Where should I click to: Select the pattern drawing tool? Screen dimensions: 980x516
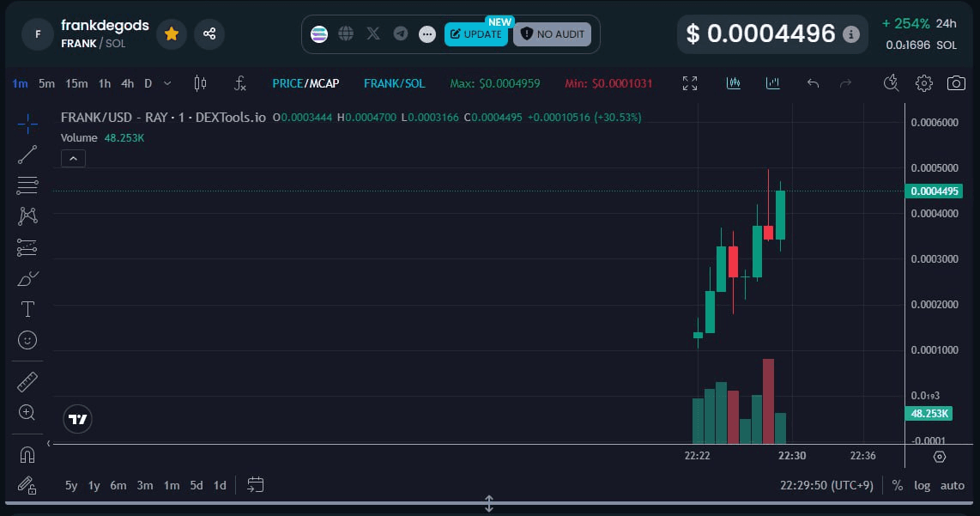[x=27, y=216]
